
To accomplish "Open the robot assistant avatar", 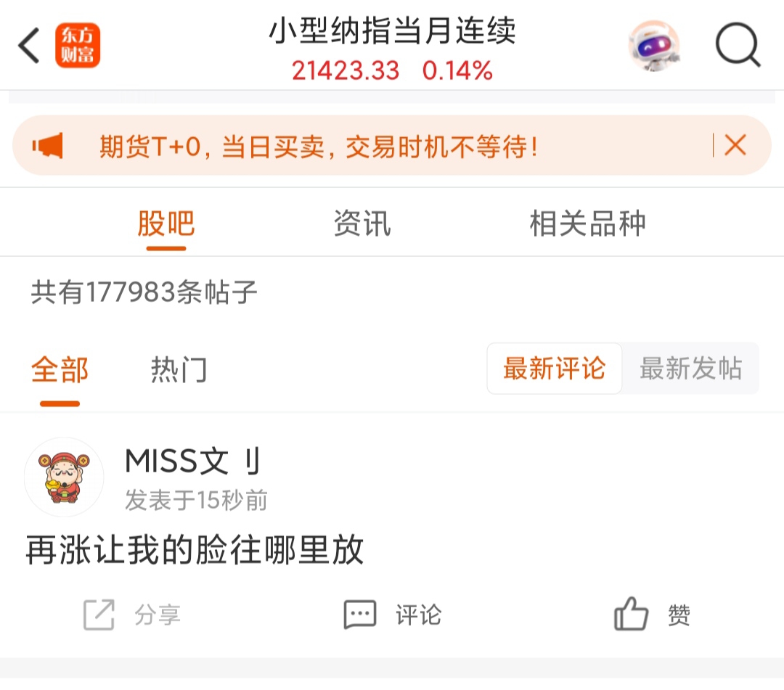I will 654,46.
